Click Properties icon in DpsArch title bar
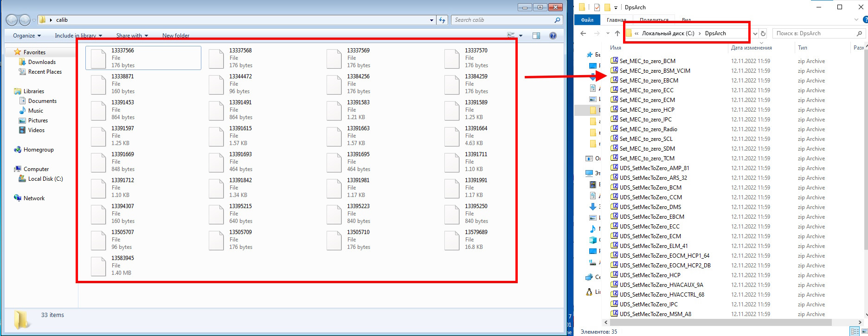 pos(597,7)
